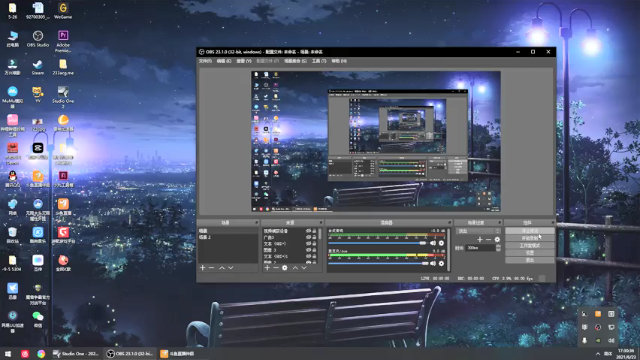
Task: Mute the desktop audio channel speaker
Action: (x=433, y=243)
